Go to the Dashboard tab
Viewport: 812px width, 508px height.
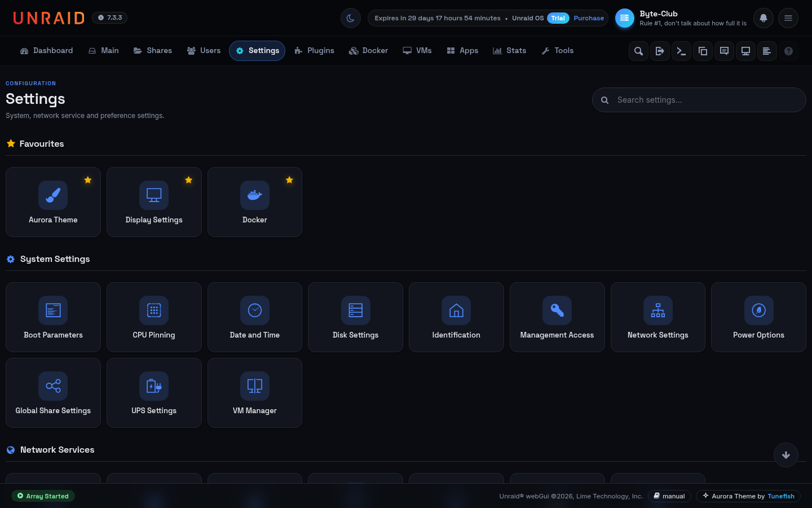tap(46, 51)
